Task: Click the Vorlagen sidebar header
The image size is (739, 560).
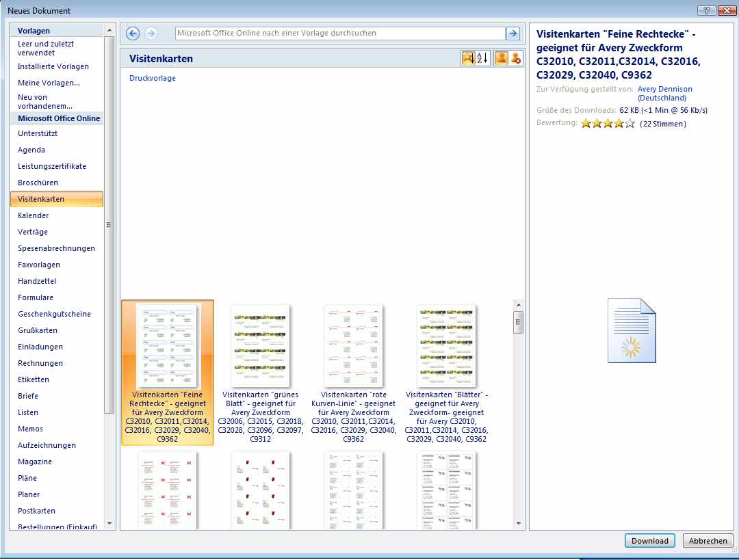Action: click(x=57, y=31)
